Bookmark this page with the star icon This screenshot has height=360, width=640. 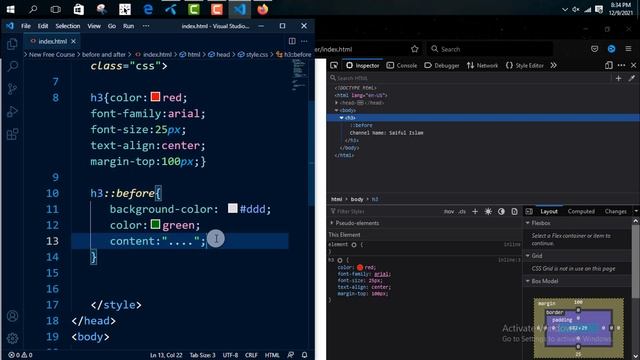[415, 49]
